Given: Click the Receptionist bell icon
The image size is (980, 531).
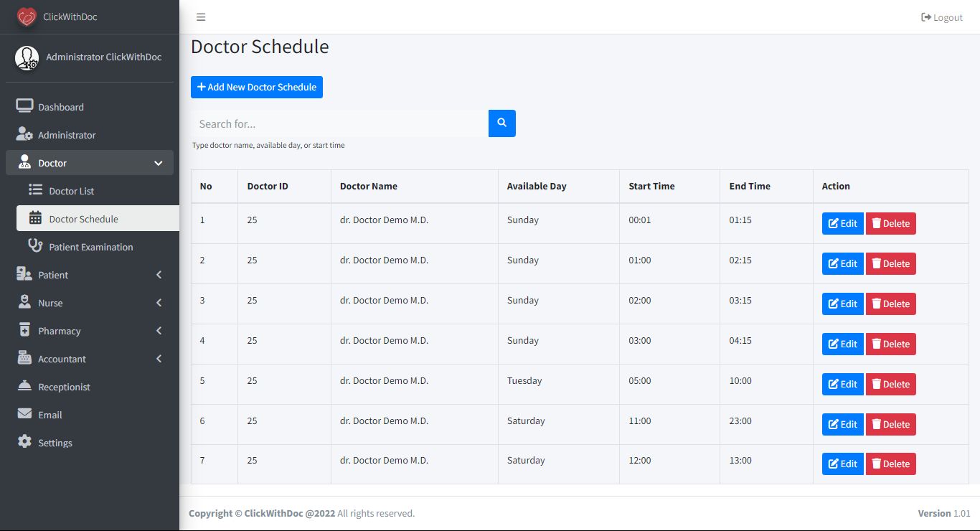Looking at the screenshot, I should coord(24,386).
